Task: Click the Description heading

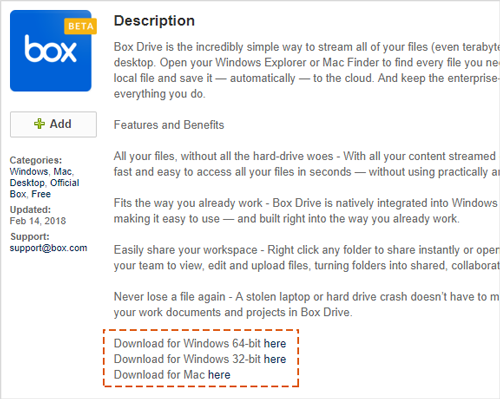Action: [154, 21]
